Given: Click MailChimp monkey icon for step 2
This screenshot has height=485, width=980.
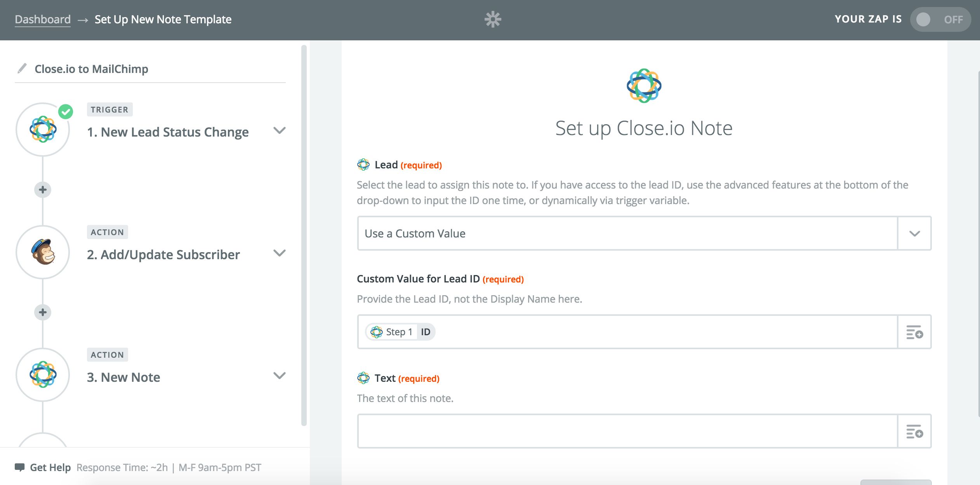Looking at the screenshot, I should (x=43, y=252).
